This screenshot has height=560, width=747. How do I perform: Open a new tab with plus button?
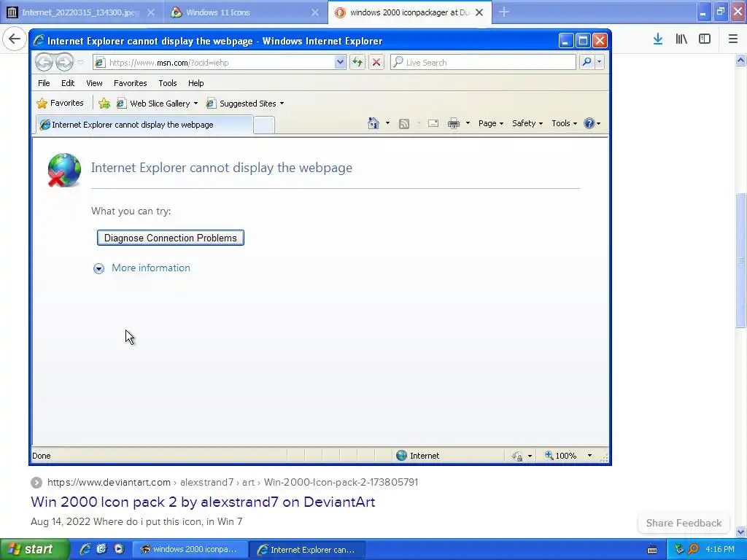(x=504, y=12)
